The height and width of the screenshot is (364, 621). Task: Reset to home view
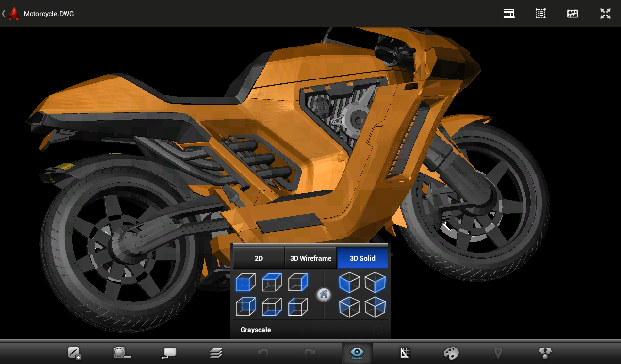tap(324, 295)
